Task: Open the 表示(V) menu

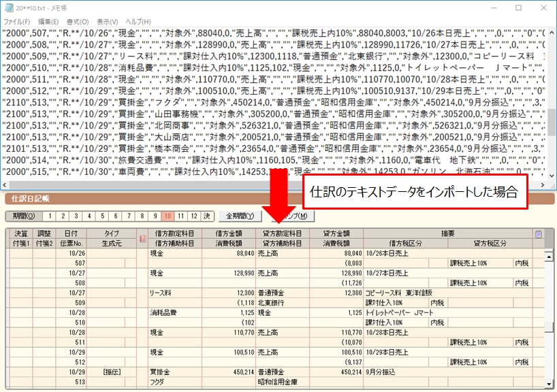Action: [108, 22]
